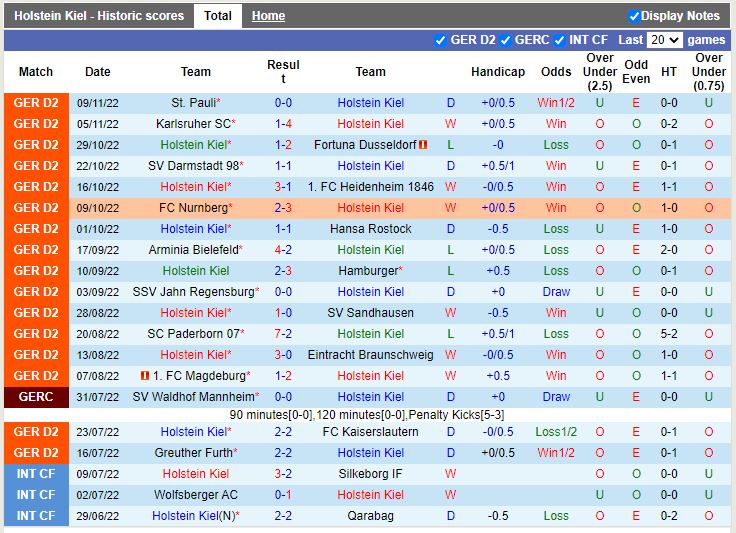Click the Odd Even column header
The image size is (736, 533).
[636, 72]
